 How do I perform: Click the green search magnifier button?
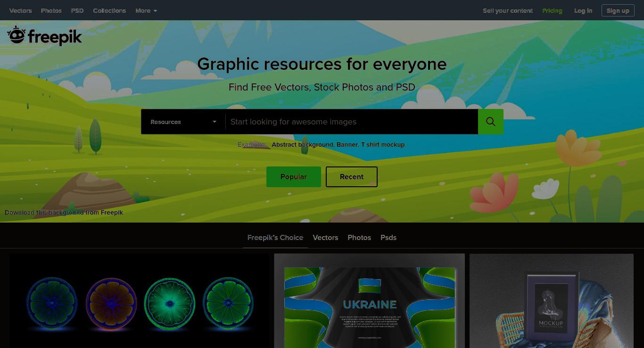(490, 122)
